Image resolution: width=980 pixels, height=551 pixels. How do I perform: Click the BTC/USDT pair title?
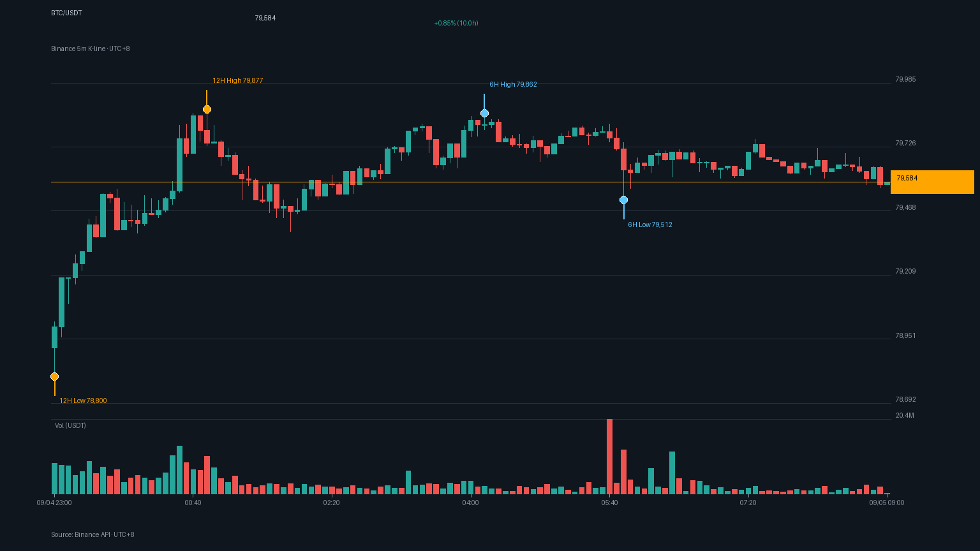(x=66, y=13)
